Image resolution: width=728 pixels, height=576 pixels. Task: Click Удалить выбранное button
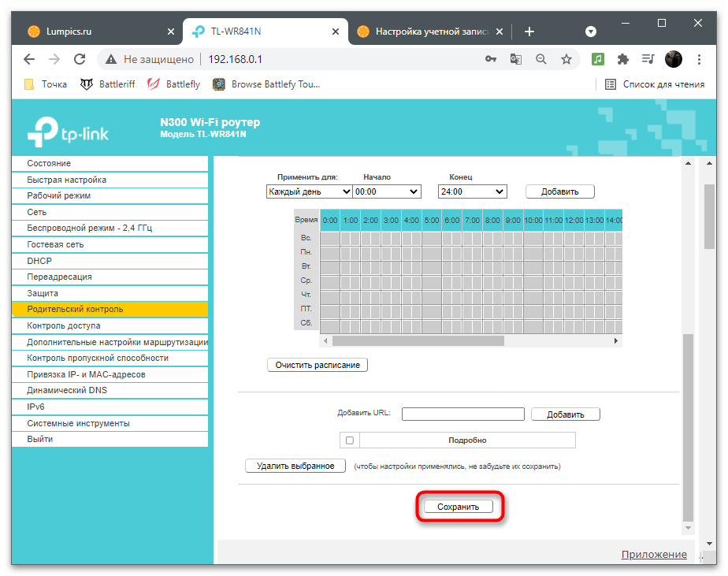click(295, 466)
